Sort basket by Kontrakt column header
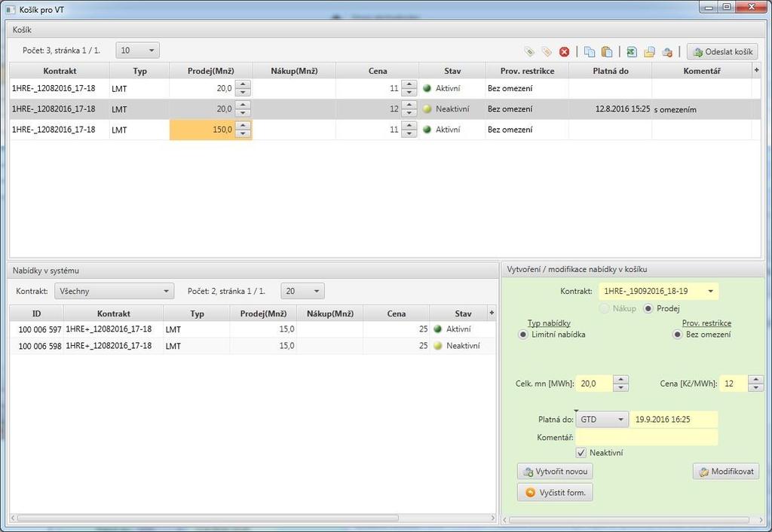The height and width of the screenshot is (532, 772). 60,71
